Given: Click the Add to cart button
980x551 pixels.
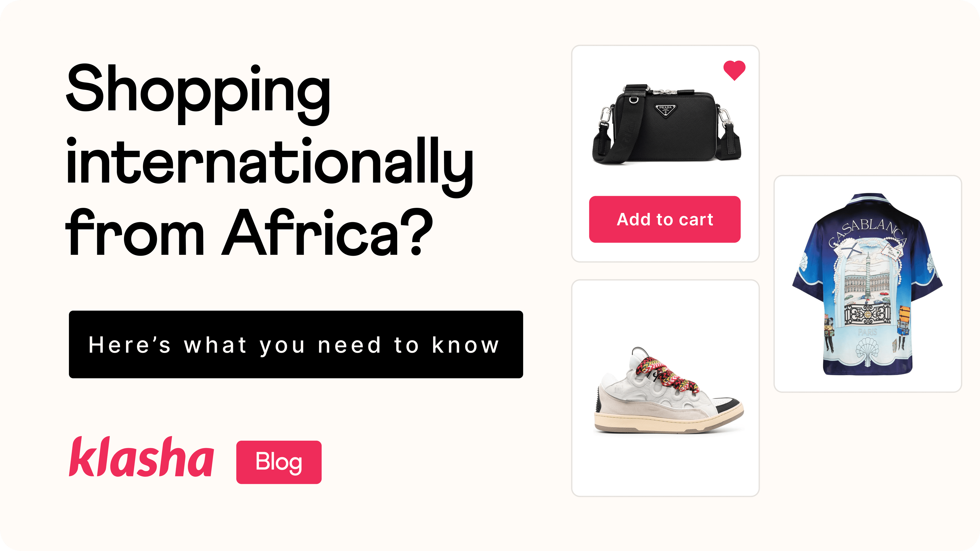Looking at the screenshot, I should pyautogui.click(x=665, y=219).
